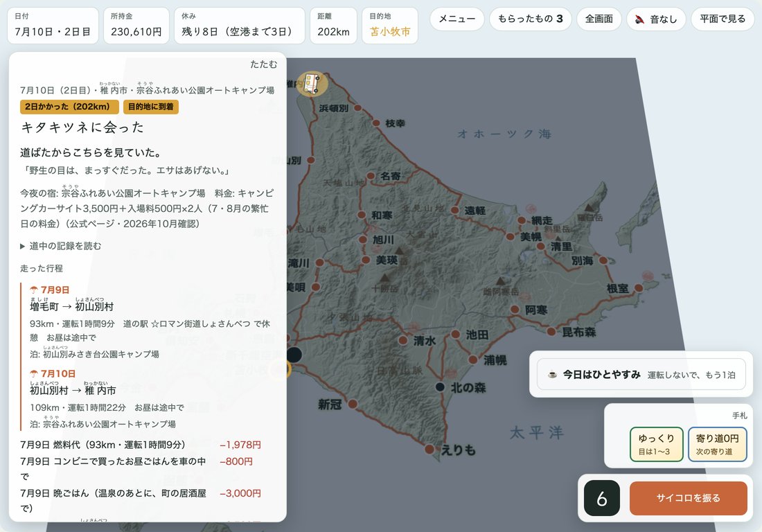Click the 目的地に到着 badge
The width and height of the screenshot is (762, 532).
coord(150,107)
